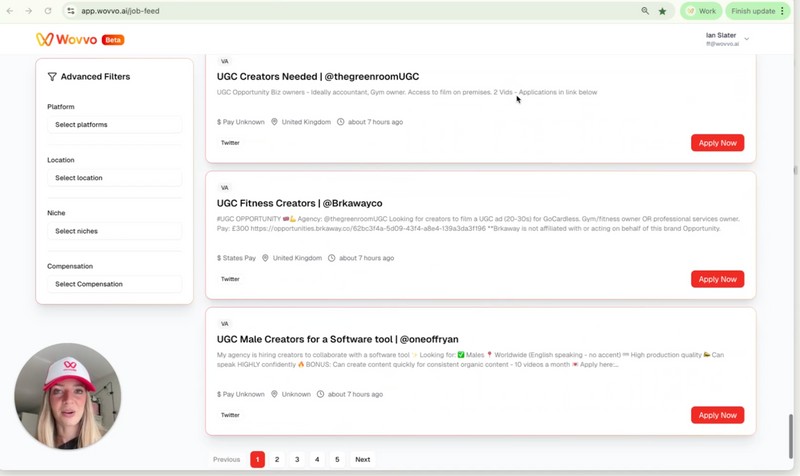Click Pay Unknown on thegreenroomUGC card

[241, 122]
